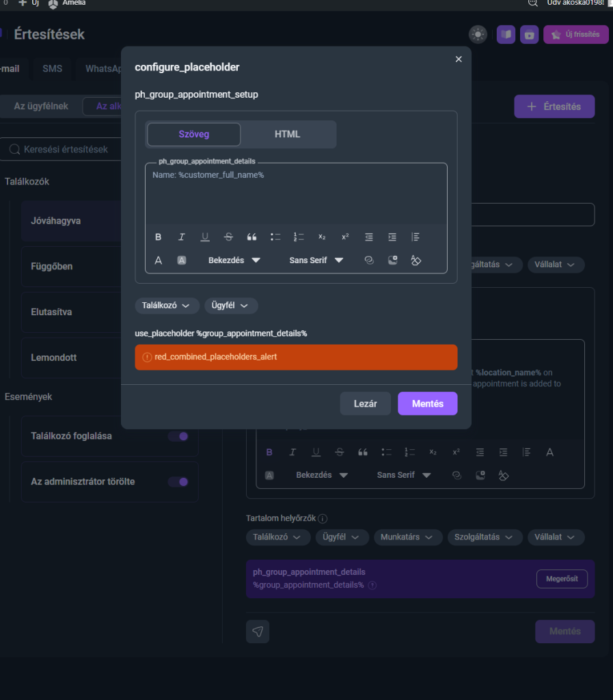Toggle bold in the placeholder dialog editor
613x700 pixels.
coord(159,237)
